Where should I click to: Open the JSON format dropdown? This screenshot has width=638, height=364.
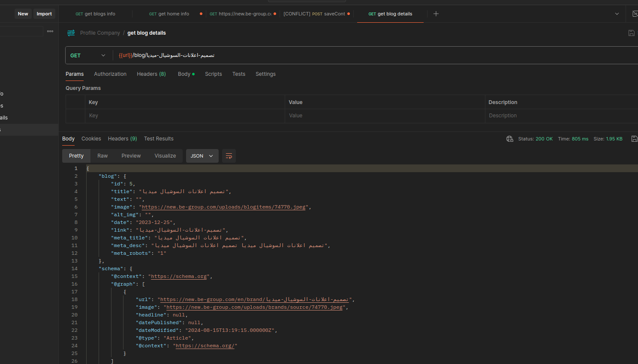[x=202, y=156]
